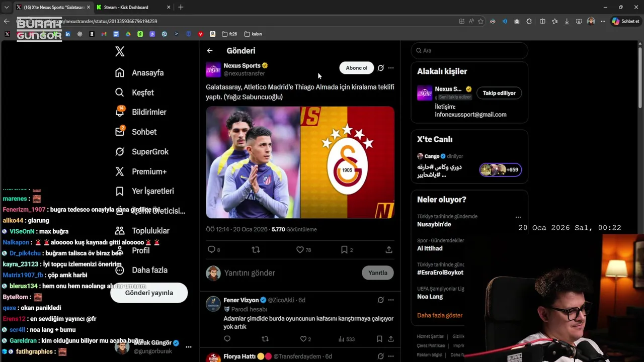The width and height of the screenshot is (644, 362).
Task: Click the Grok icon beside Abone ol
Action: tap(381, 68)
